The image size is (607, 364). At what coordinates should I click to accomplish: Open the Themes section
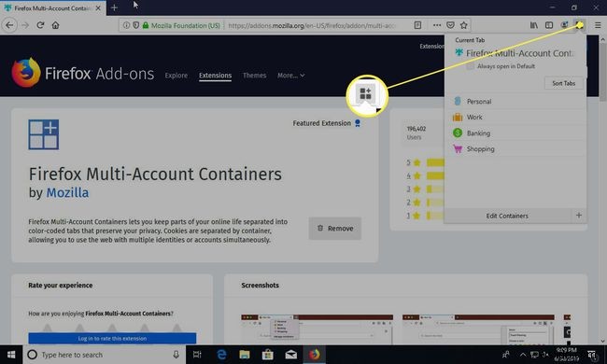254,76
